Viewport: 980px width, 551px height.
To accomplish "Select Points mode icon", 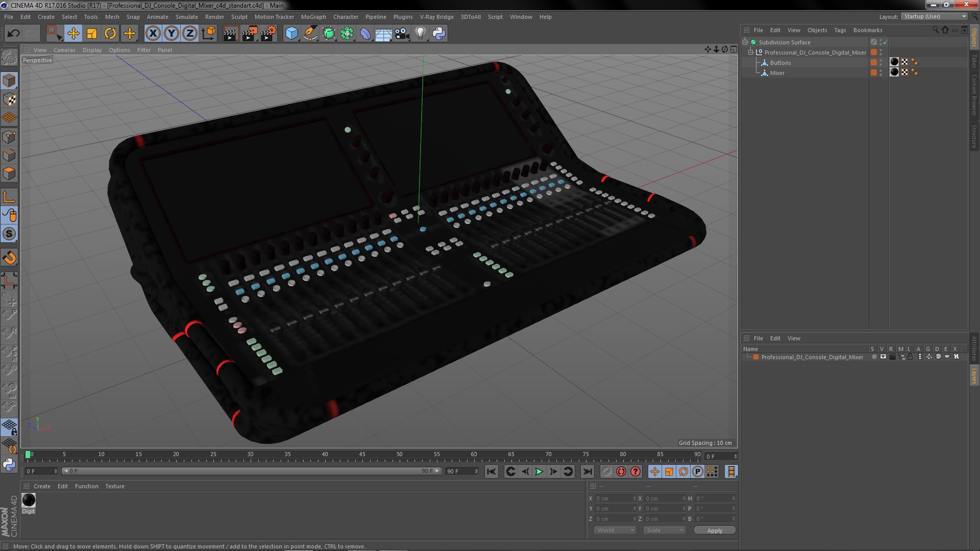I will tap(9, 137).
